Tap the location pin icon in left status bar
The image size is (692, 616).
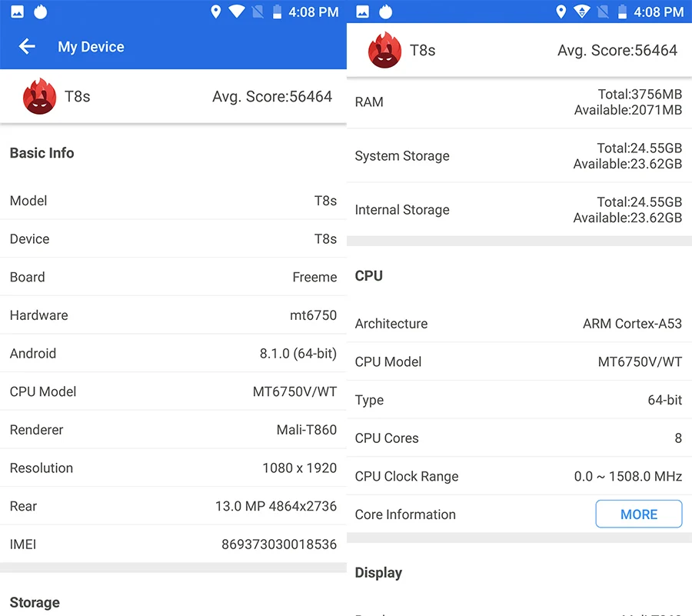pyautogui.click(x=216, y=12)
